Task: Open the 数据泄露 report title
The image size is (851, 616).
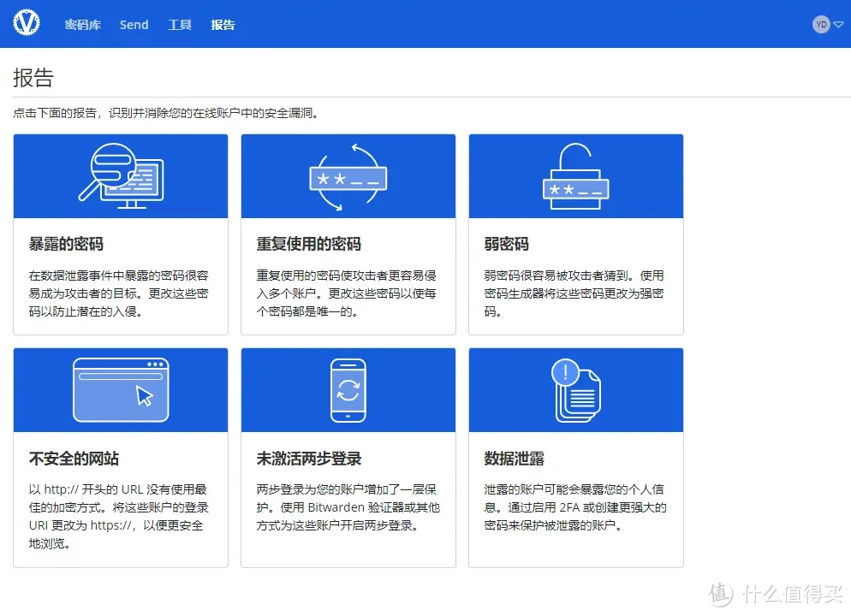Action: 514,459
